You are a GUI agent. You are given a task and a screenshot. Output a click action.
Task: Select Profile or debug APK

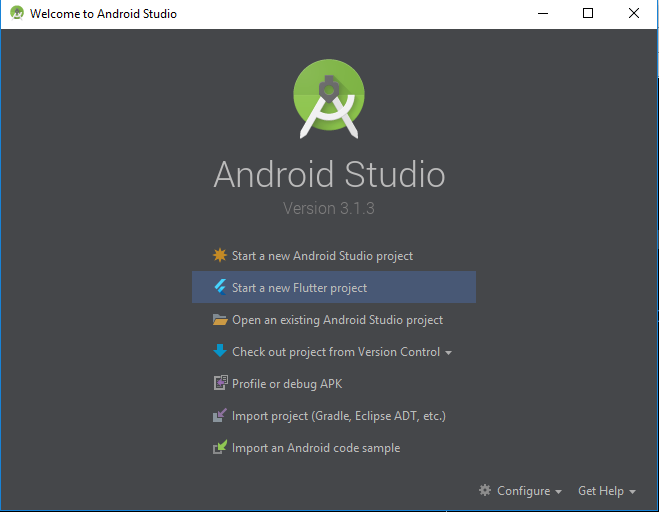[287, 384]
